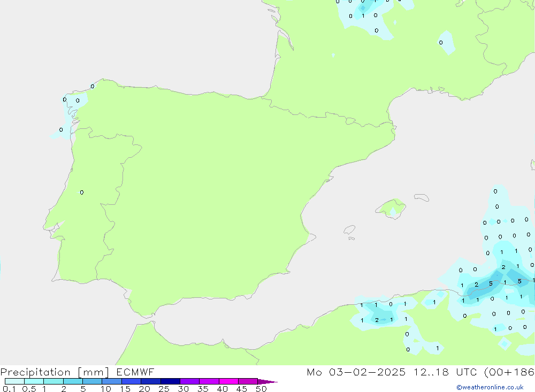
Task: Click the "45" label under the legend
Action: pos(242,389)
